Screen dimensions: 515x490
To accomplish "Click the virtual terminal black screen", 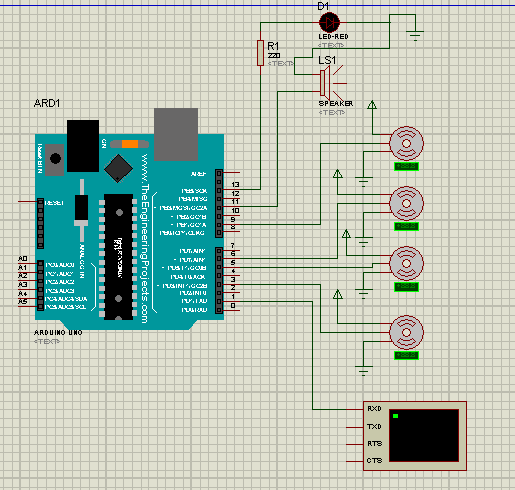I will (424, 435).
